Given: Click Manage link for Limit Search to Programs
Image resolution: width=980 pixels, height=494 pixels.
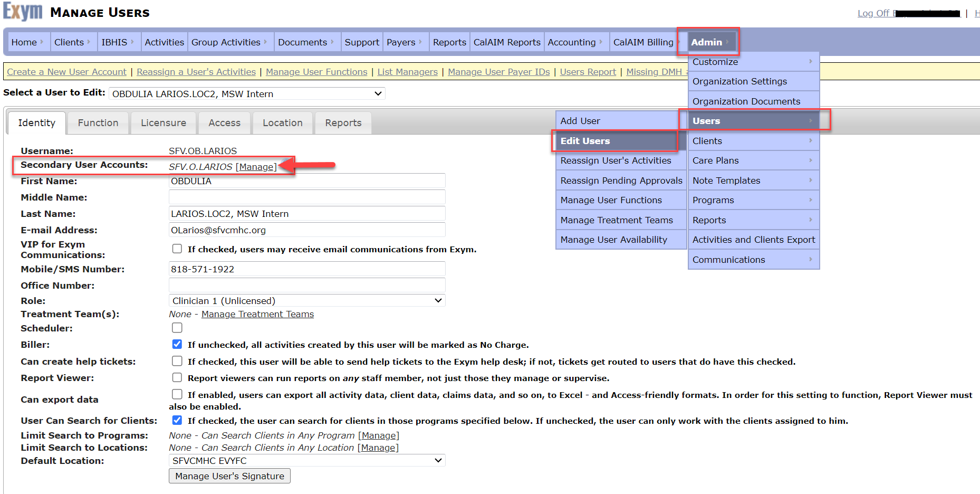Looking at the screenshot, I should (x=379, y=435).
